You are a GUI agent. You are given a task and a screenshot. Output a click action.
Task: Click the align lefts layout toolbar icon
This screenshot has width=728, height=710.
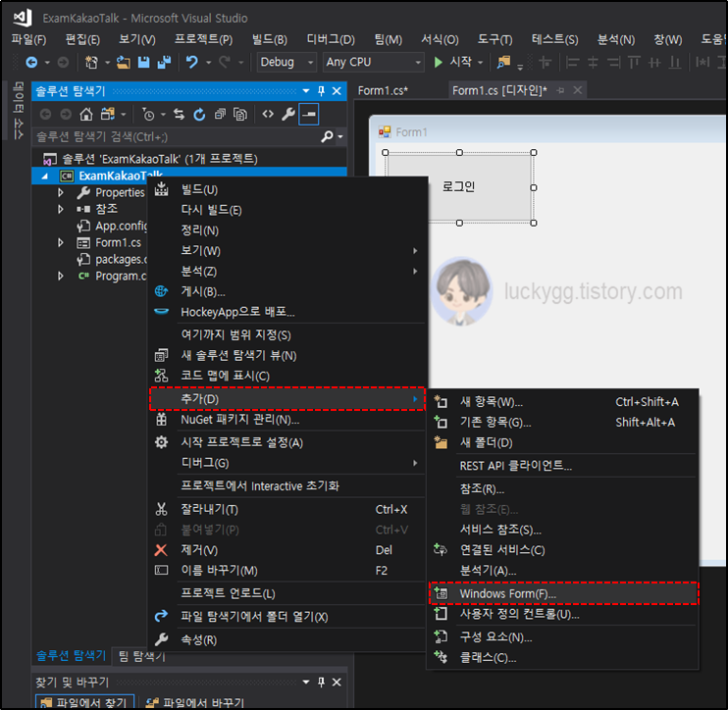coord(572,62)
